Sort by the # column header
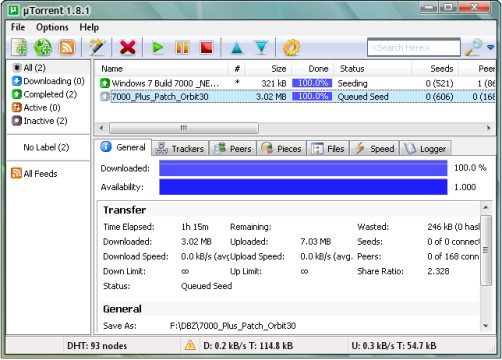 [237, 69]
